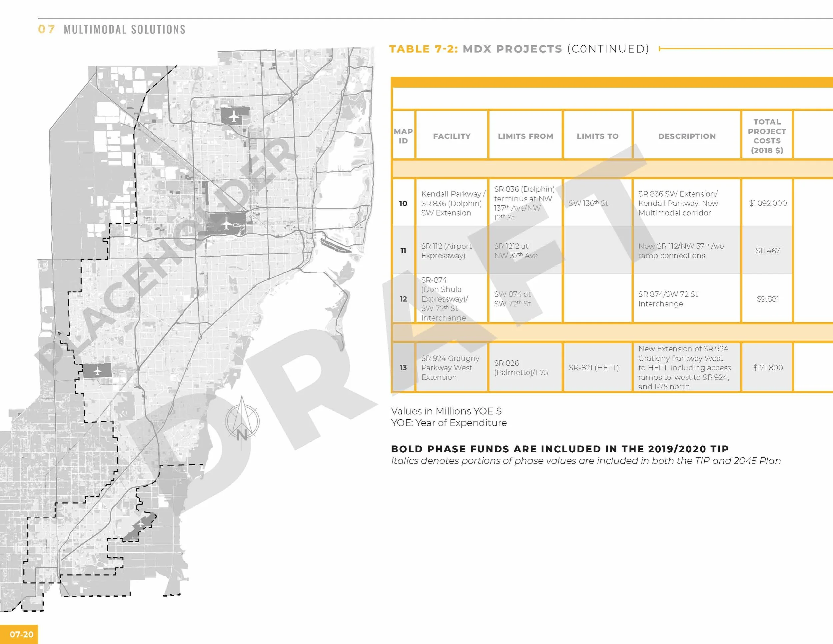Click the 07-20 page number badge

[x=19, y=634]
